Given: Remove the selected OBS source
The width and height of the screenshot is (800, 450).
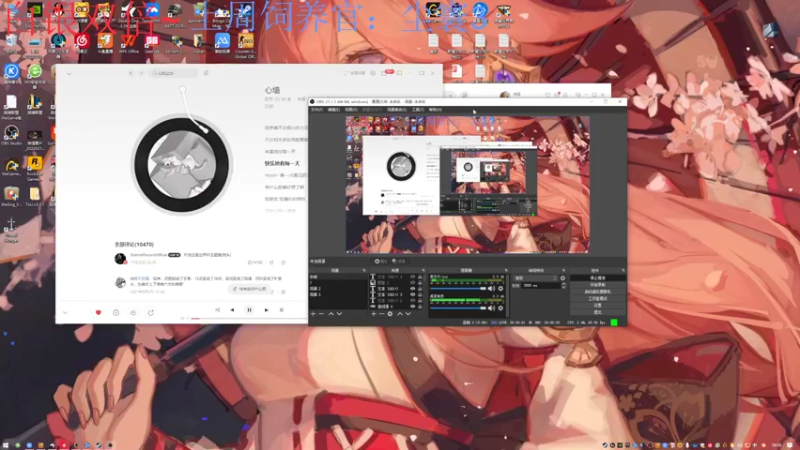Looking at the screenshot, I should 382,314.
